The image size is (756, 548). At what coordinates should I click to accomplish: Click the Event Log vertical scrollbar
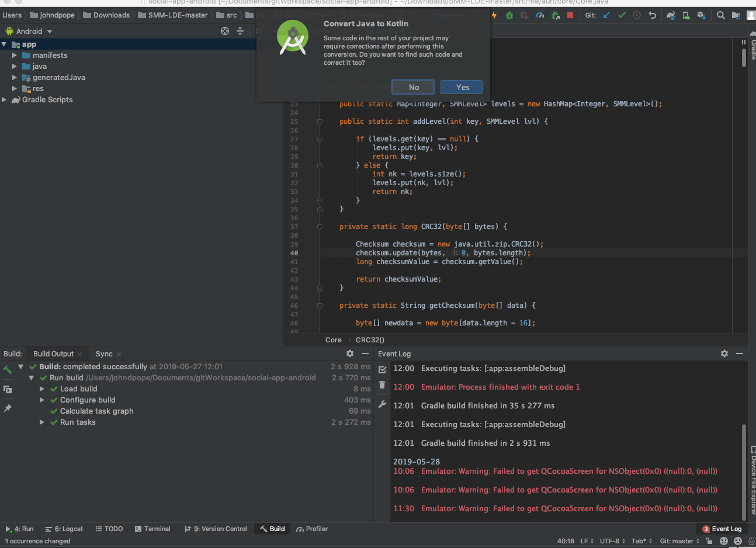tap(744, 472)
